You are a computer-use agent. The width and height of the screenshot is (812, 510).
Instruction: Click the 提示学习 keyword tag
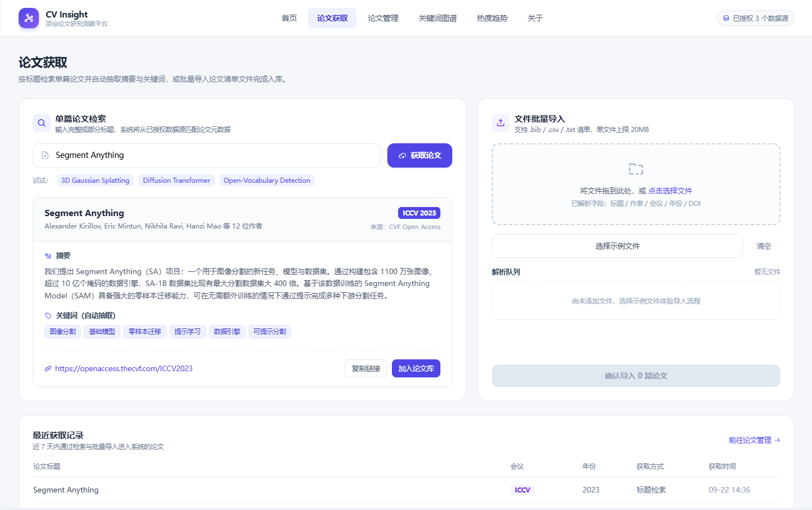pos(188,332)
